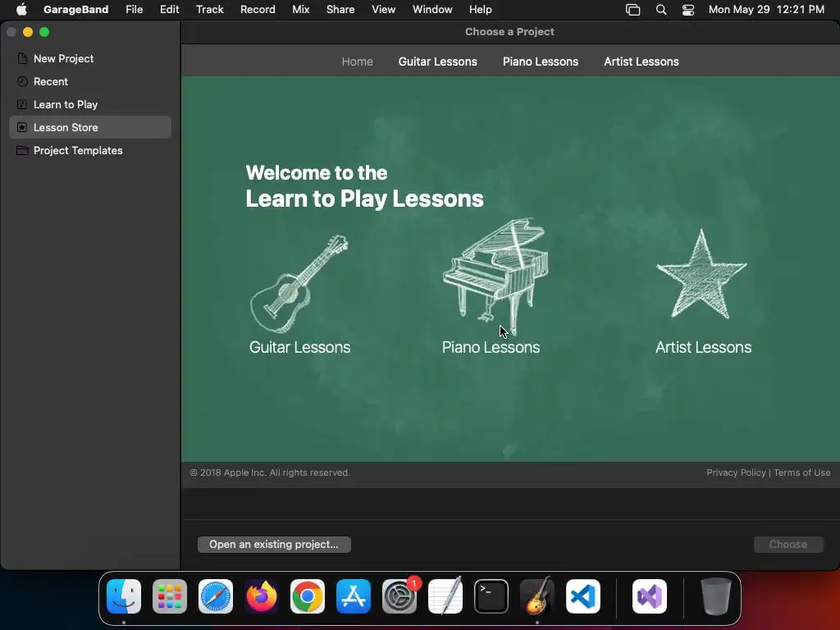Open the Track menu

(x=209, y=10)
